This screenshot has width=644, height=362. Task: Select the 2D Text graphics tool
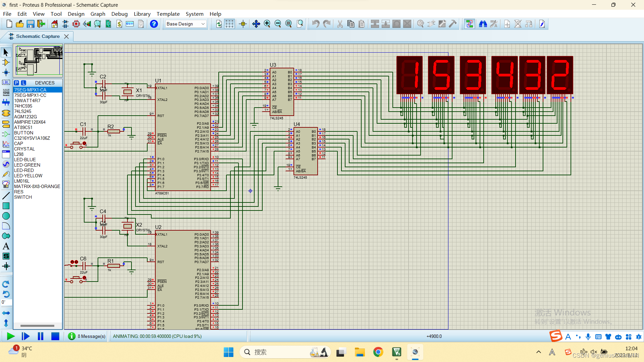(6, 246)
